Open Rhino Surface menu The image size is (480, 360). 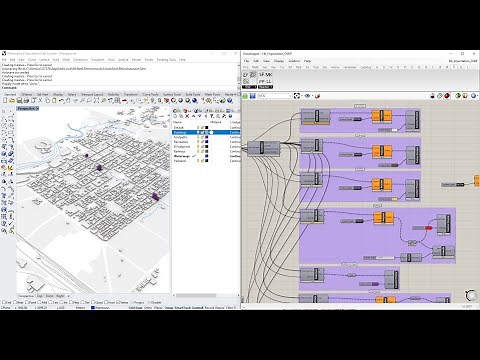(44, 60)
